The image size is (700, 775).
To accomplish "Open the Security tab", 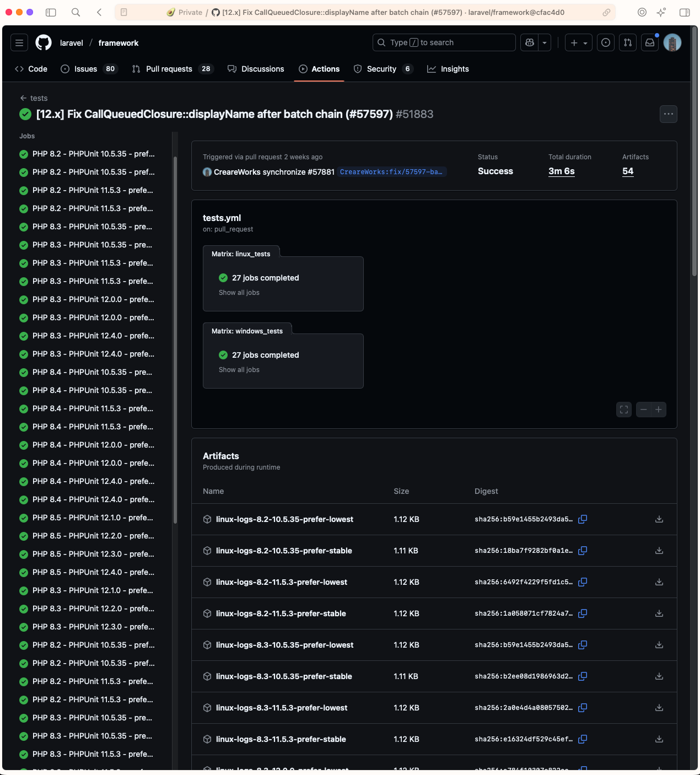I will [x=383, y=69].
